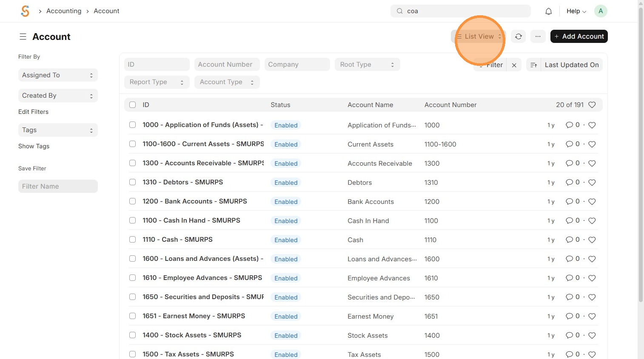
Task: Click the Filter Name input field
Action: [58, 187]
